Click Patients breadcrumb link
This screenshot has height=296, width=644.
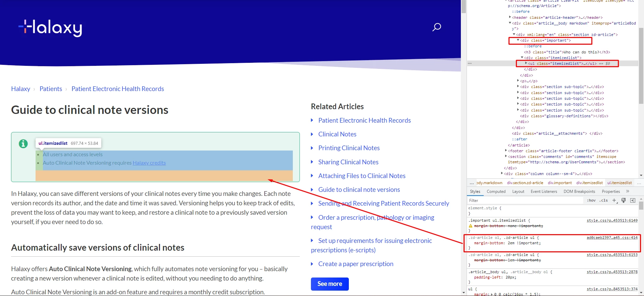(x=51, y=89)
